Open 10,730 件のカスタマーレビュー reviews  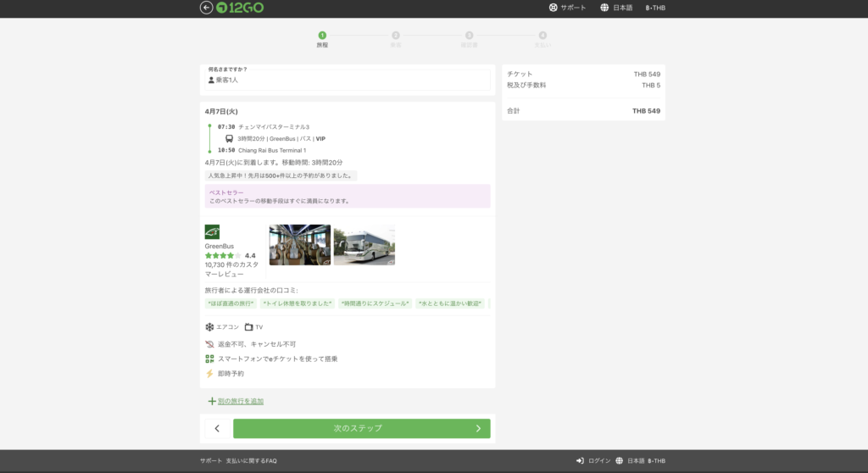231,270
